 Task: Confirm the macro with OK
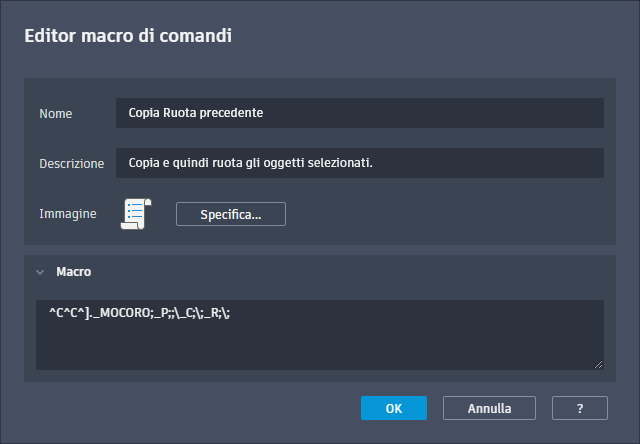point(394,408)
